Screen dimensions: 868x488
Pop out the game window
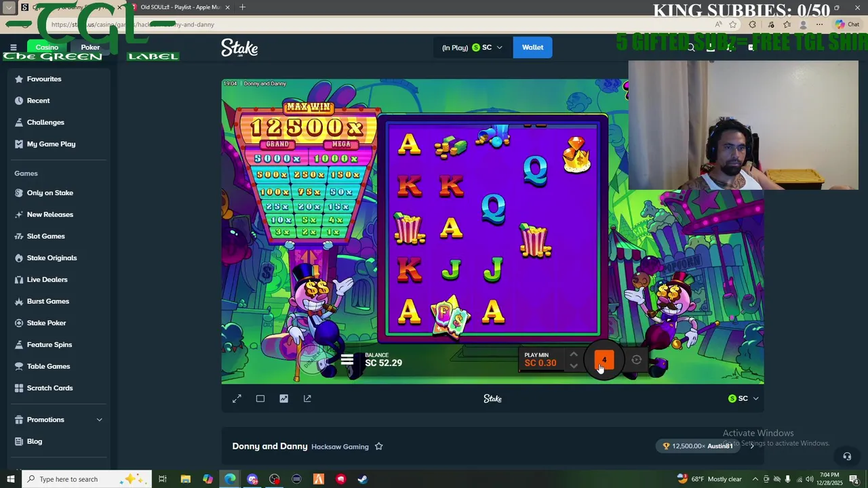coord(307,399)
